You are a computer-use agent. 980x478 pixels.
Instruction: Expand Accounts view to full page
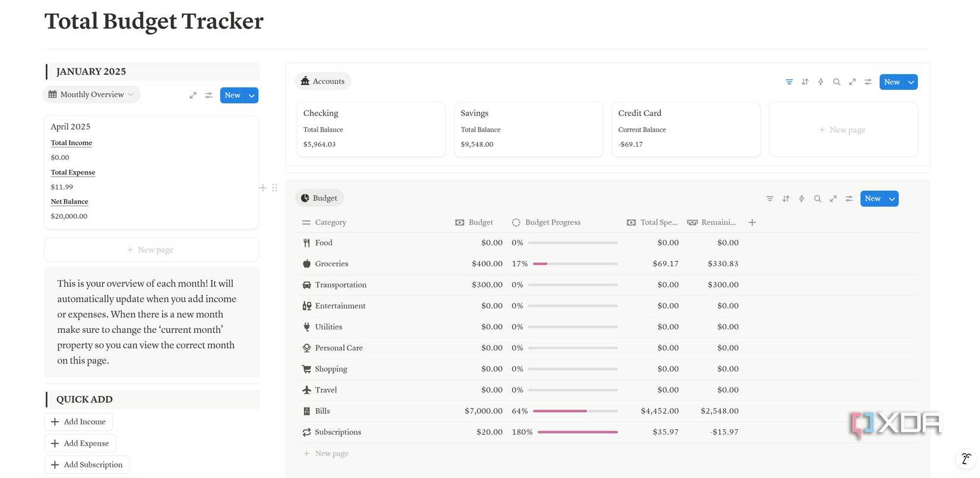click(852, 82)
